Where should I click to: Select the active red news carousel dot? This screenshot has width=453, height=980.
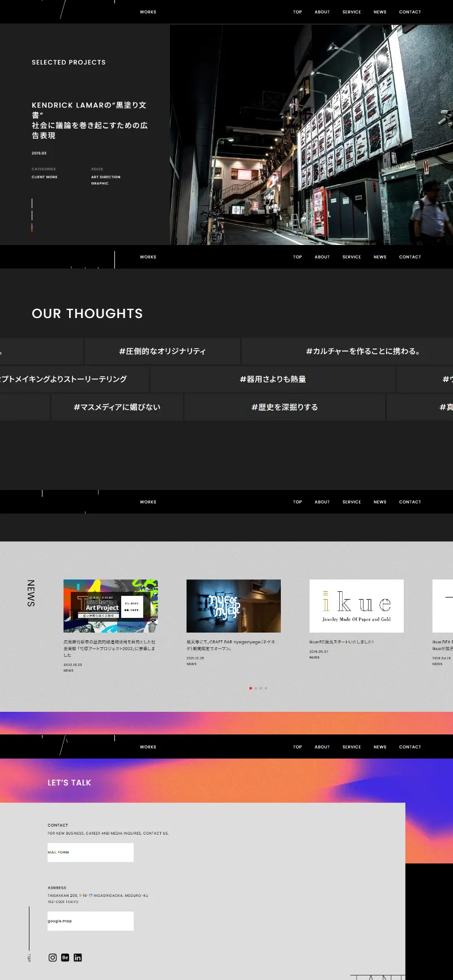coord(250,688)
